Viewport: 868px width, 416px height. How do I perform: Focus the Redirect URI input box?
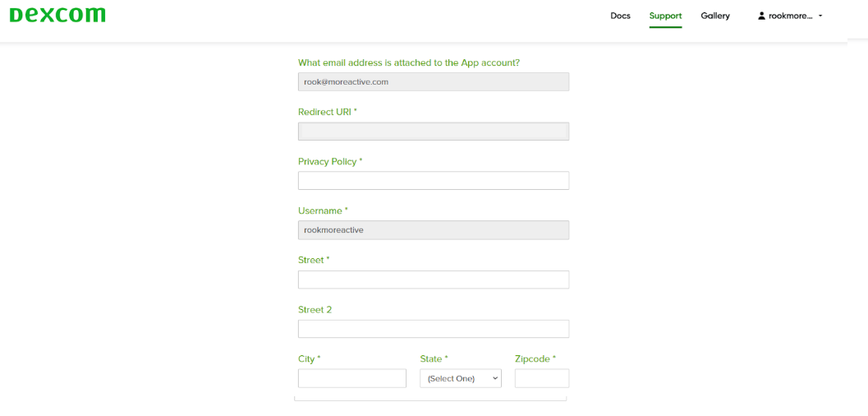[x=433, y=132]
